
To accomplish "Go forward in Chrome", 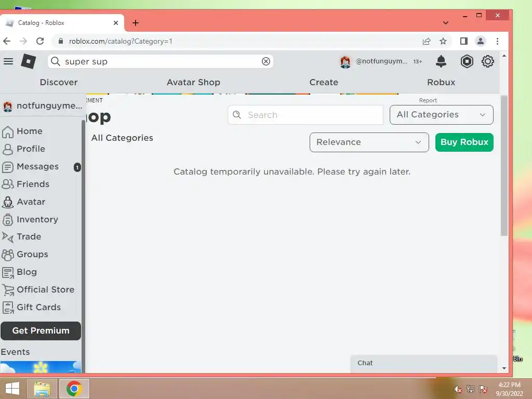I will point(23,41).
